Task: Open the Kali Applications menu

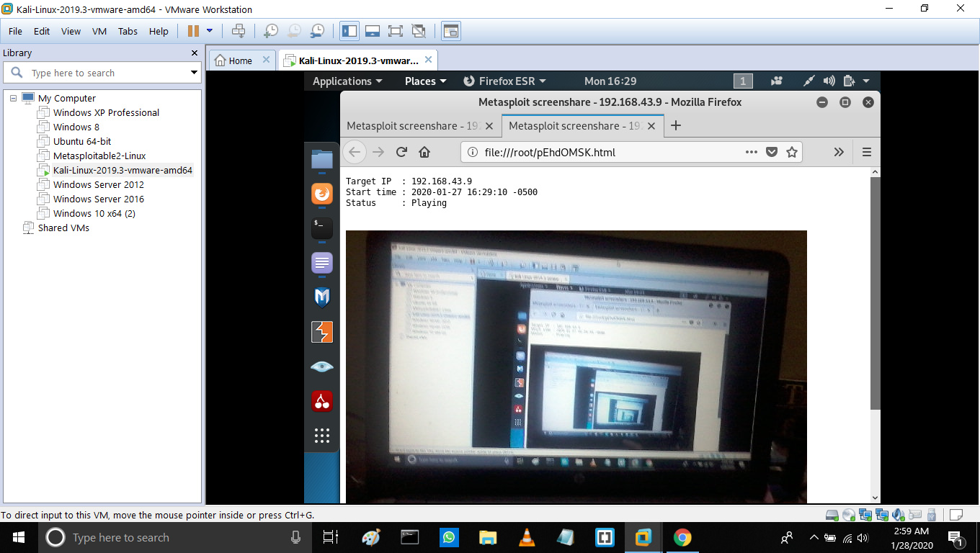Action: click(x=347, y=81)
